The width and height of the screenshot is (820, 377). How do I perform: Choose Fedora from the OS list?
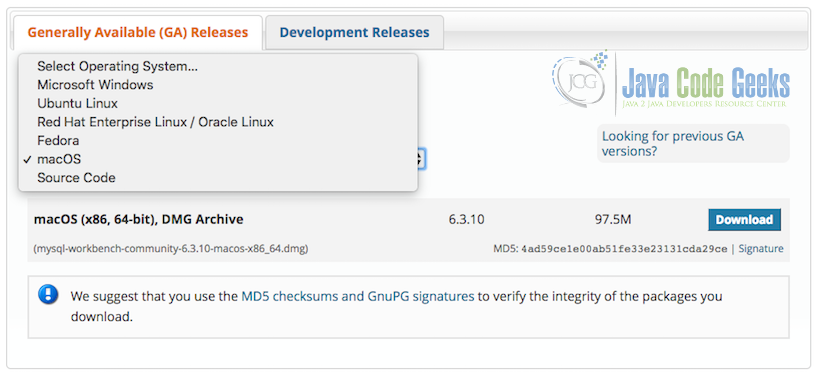pos(218,141)
